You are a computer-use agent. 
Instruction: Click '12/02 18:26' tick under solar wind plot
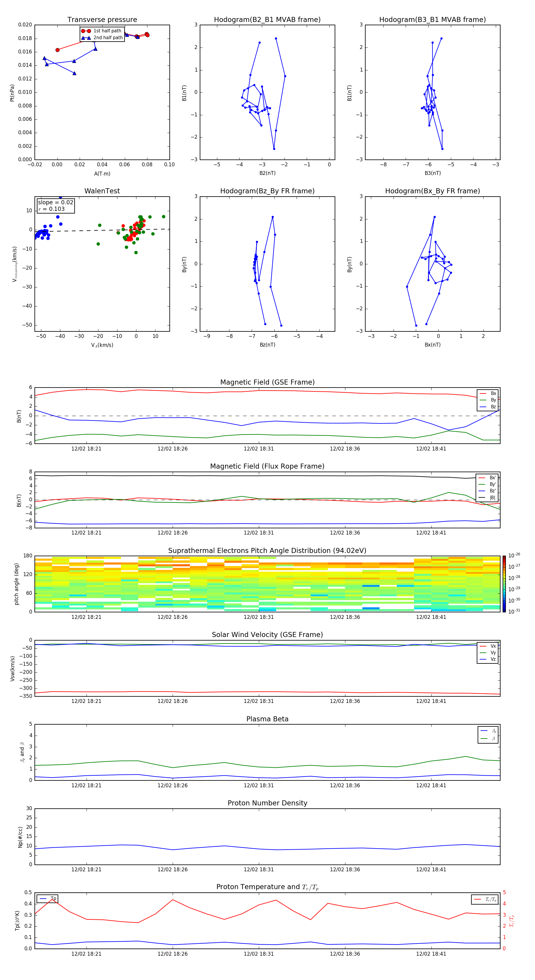point(172,701)
